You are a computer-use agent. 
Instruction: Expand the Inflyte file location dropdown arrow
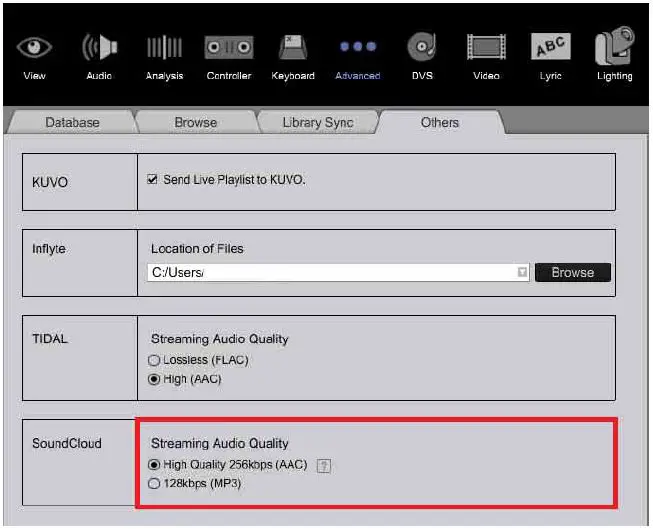click(522, 272)
